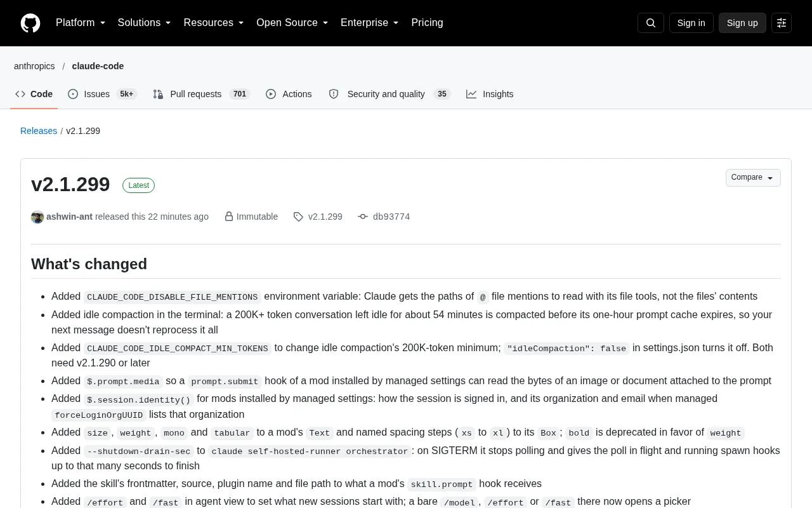Image resolution: width=812 pixels, height=508 pixels.
Task: Click the Immutable lock icon
Action: (229, 217)
